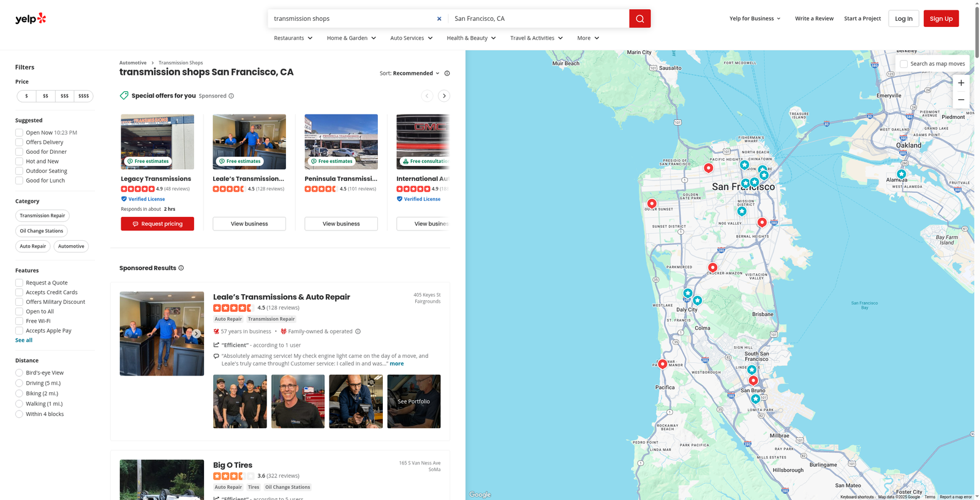Click Request pricing for Legacy Transmissions
980x500 pixels.
[x=157, y=224]
